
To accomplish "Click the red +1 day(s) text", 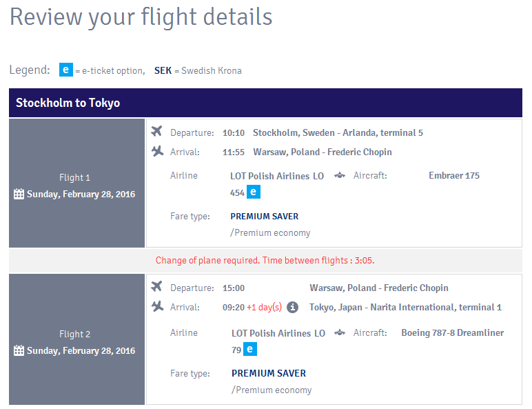I will [x=265, y=307].
